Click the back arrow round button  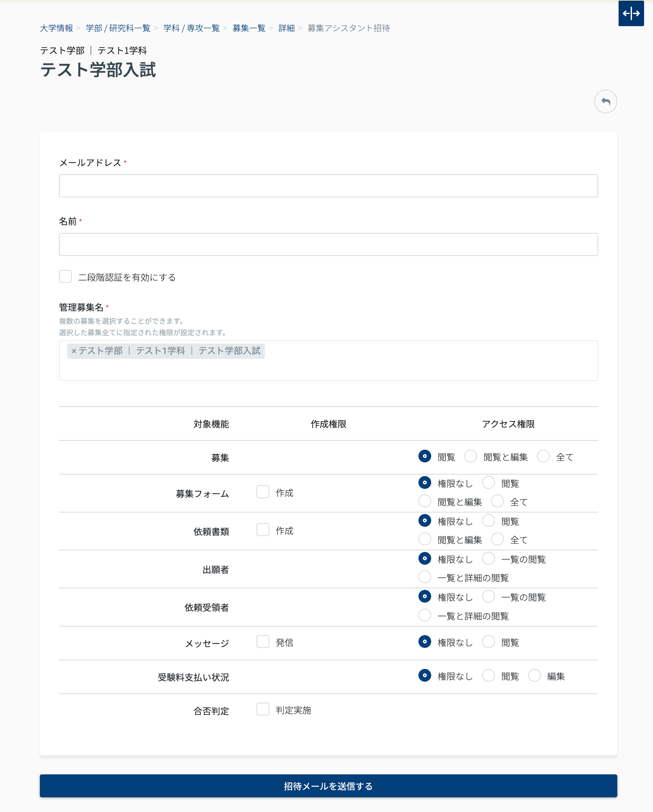[x=605, y=101]
